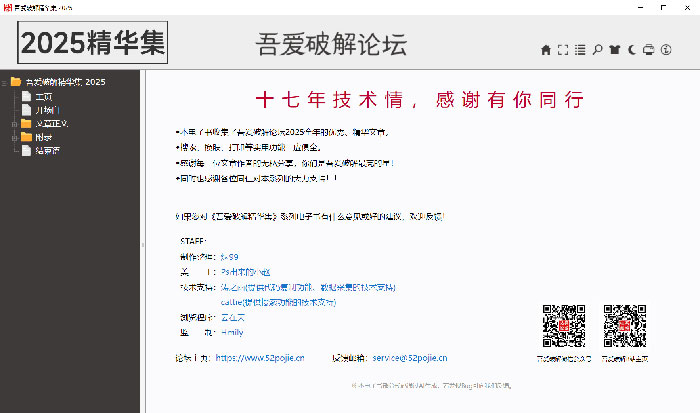Click the 吾爱破解论坛 header title
The width and height of the screenshot is (700, 413).
331,44
